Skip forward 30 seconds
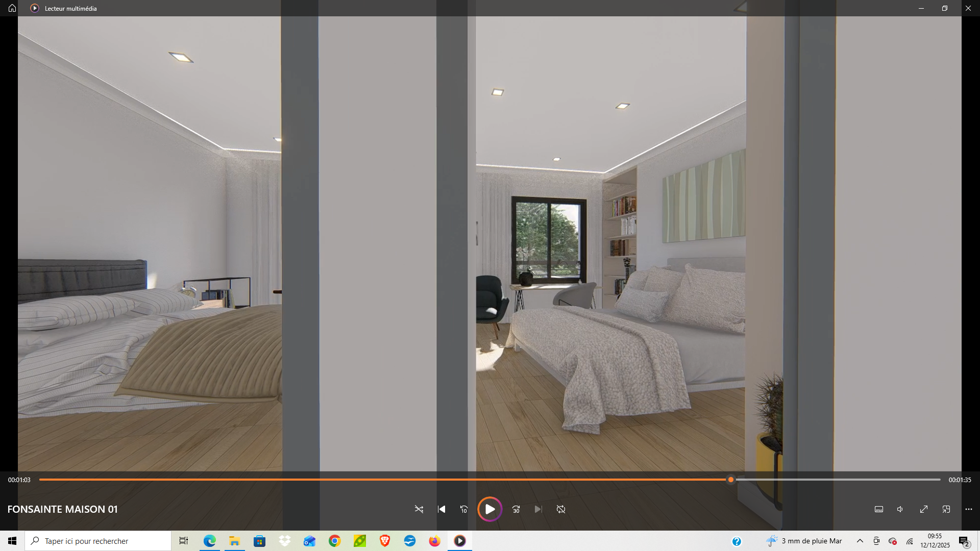This screenshot has width=980, height=551. click(516, 509)
